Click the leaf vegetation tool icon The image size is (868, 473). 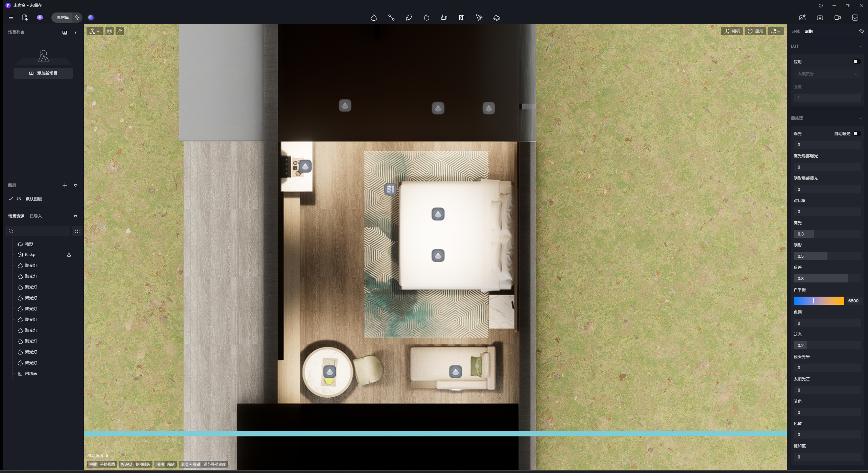click(x=409, y=18)
